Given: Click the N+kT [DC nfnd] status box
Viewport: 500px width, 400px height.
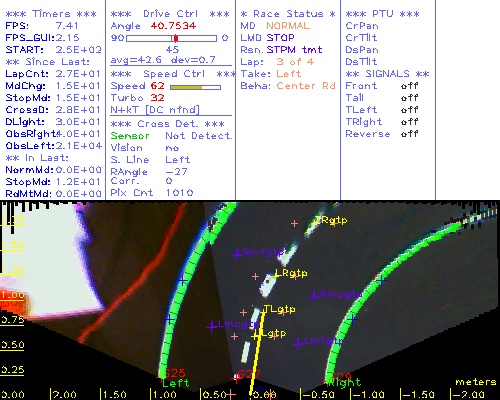Looking at the screenshot, I should [155, 110].
